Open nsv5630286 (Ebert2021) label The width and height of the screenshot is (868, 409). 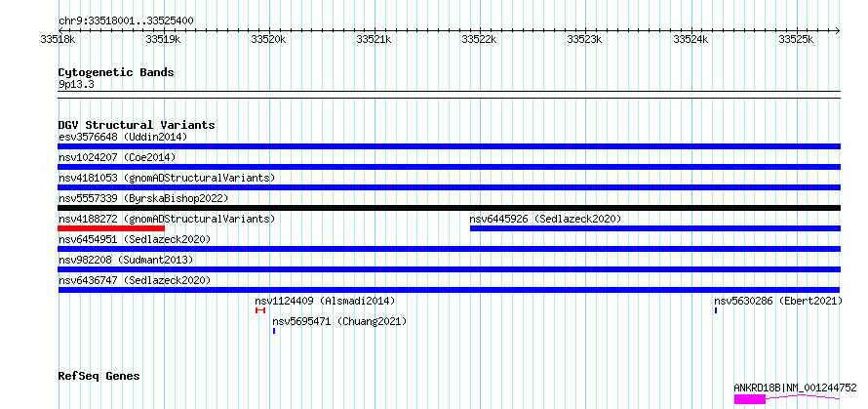[x=778, y=301]
